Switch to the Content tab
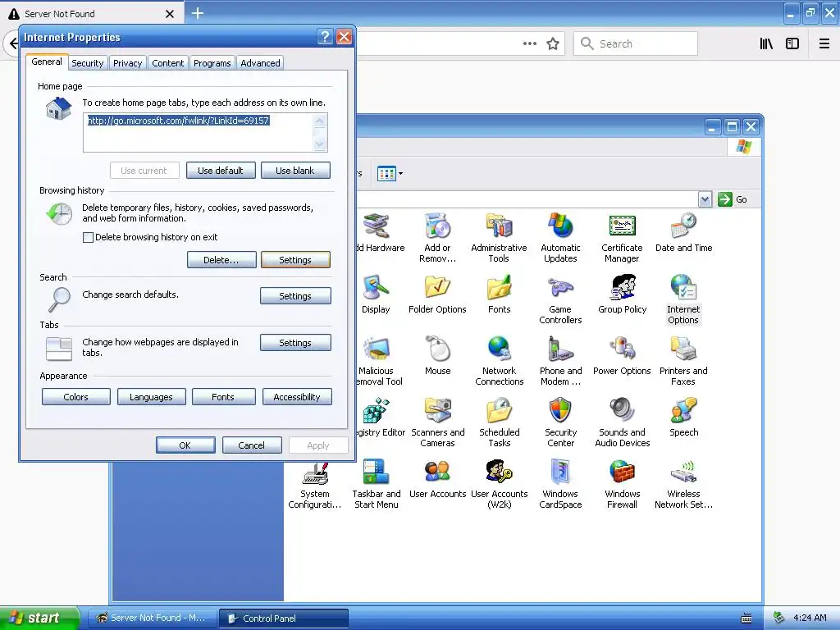840x630 pixels. 167,62
